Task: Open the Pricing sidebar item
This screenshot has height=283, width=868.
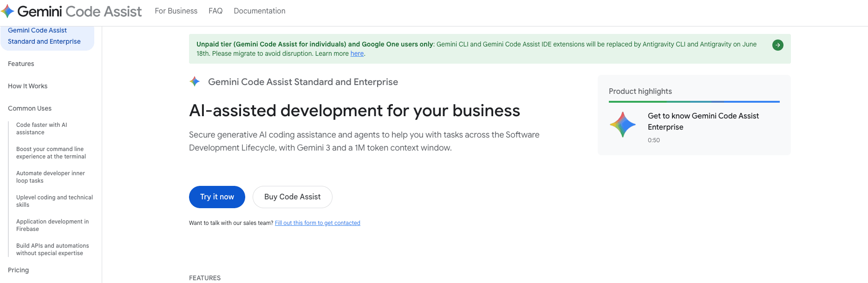Action: point(18,270)
